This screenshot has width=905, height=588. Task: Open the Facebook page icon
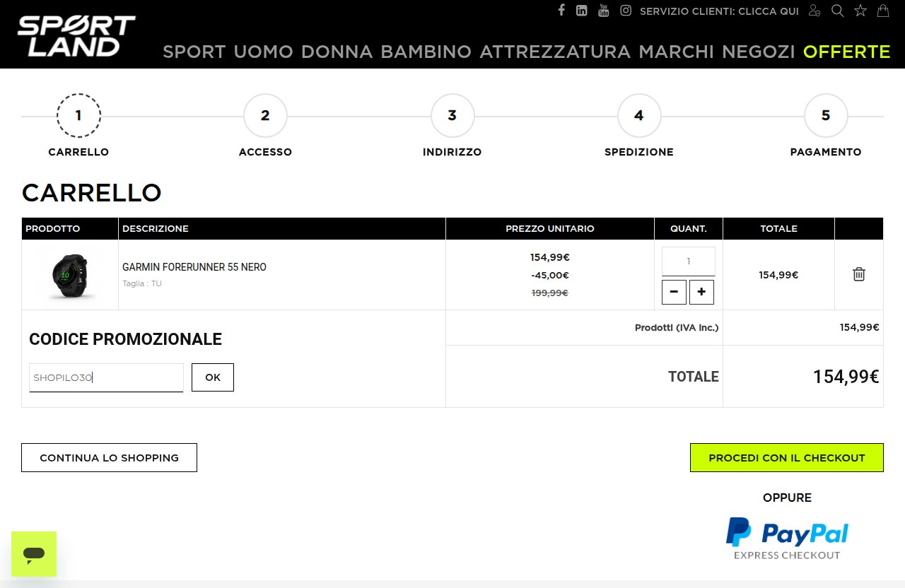click(561, 10)
